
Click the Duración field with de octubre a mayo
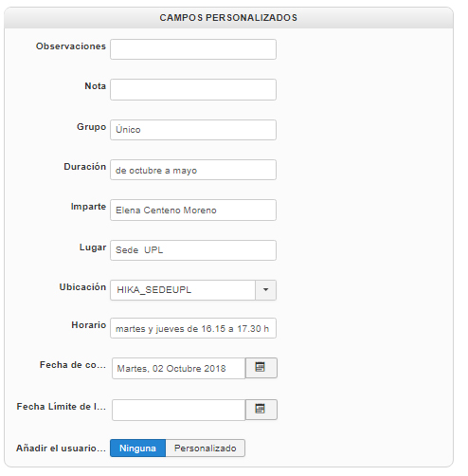tap(193, 170)
